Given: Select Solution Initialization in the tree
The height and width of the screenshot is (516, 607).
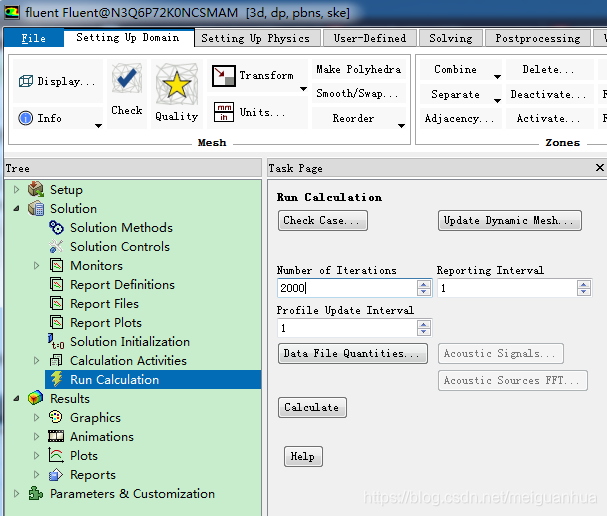Looking at the screenshot, I should 129,342.
